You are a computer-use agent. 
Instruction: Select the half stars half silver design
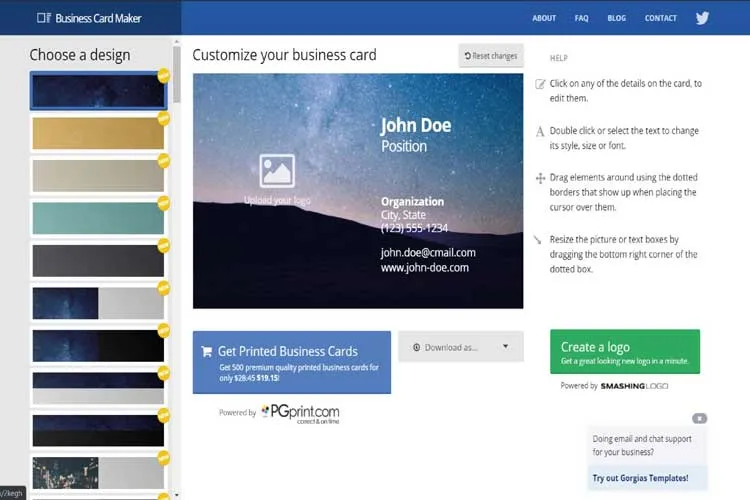(x=98, y=303)
